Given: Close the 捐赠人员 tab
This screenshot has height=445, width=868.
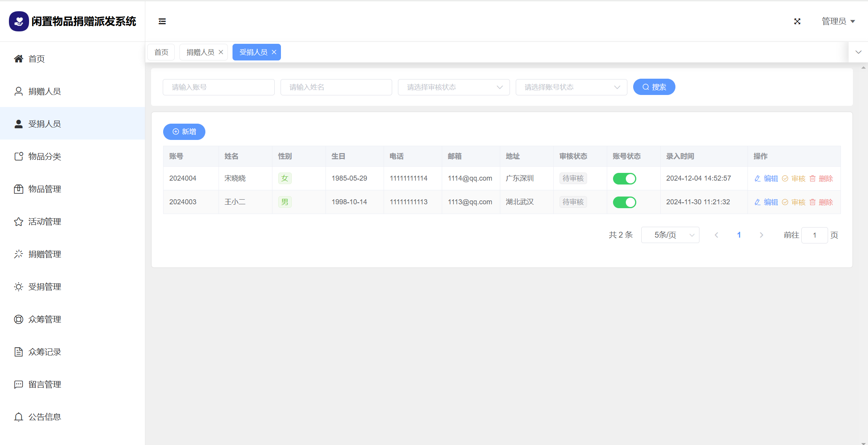Looking at the screenshot, I should pyautogui.click(x=221, y=52).
